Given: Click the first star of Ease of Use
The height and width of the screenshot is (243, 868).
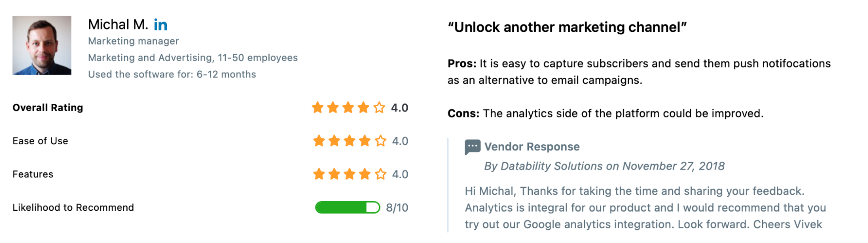Looking at the screenshot, I should [x=319, y=141].
